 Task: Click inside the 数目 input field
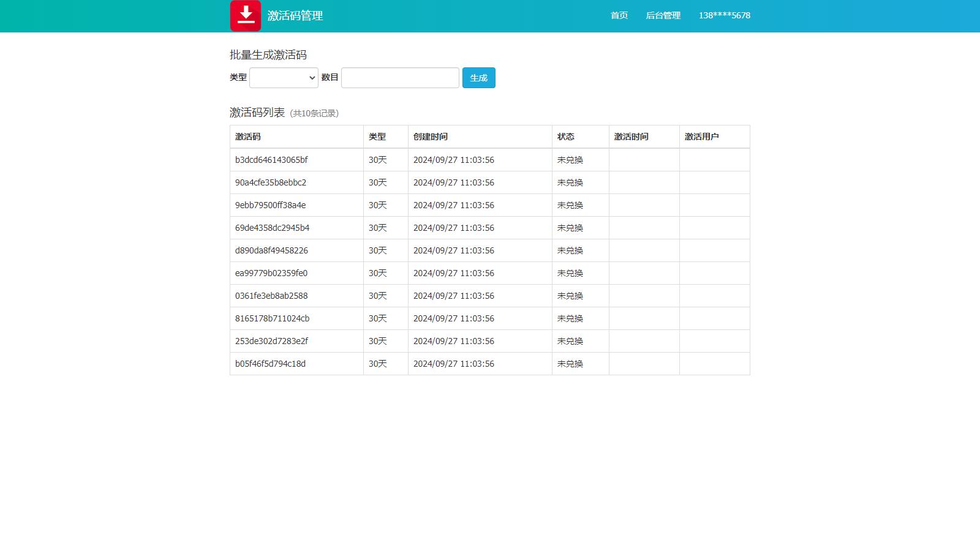click(x=399, y=78)
